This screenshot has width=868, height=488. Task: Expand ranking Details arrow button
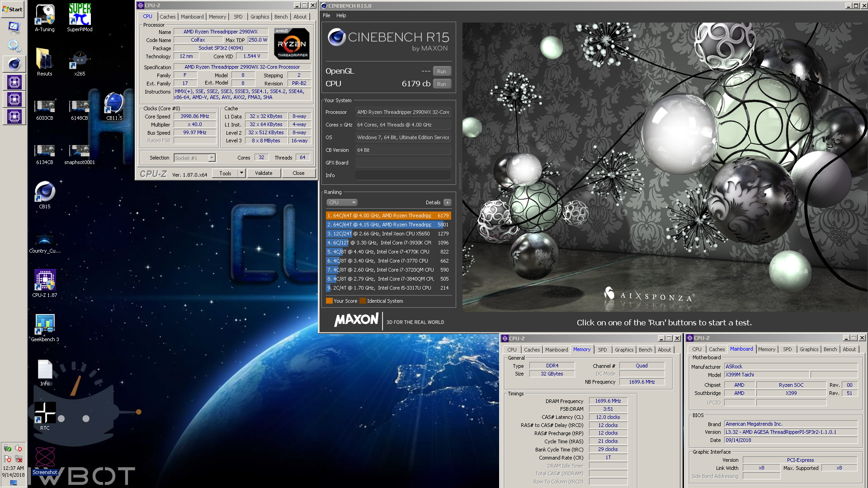click(447, 202)
